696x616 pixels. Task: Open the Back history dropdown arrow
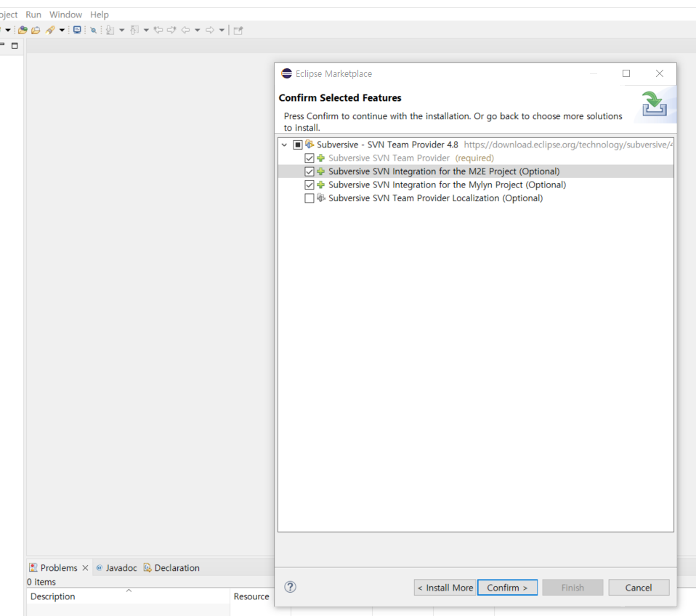click(197, 31)
